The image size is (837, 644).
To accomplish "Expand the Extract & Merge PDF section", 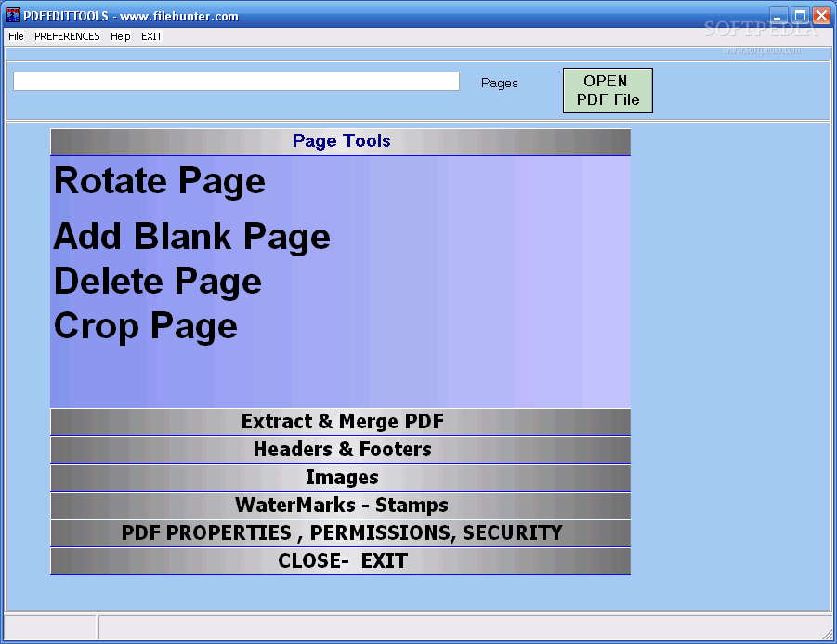I will click(x=341, y=422).
